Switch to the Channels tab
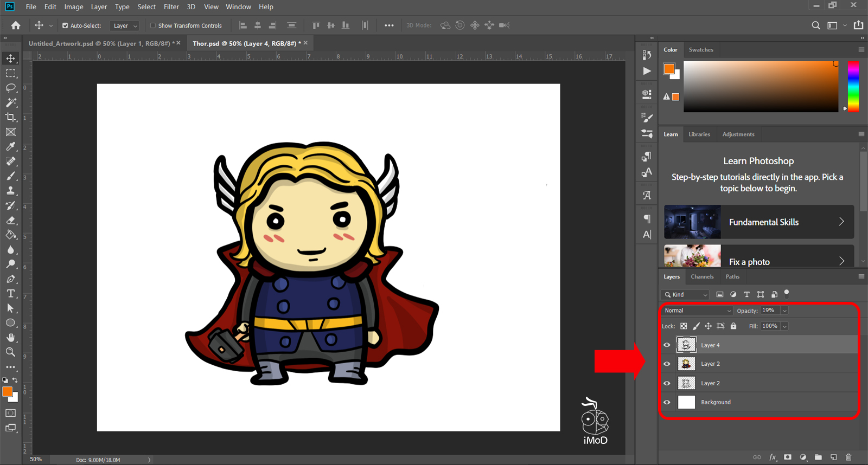 click(702, 276)
